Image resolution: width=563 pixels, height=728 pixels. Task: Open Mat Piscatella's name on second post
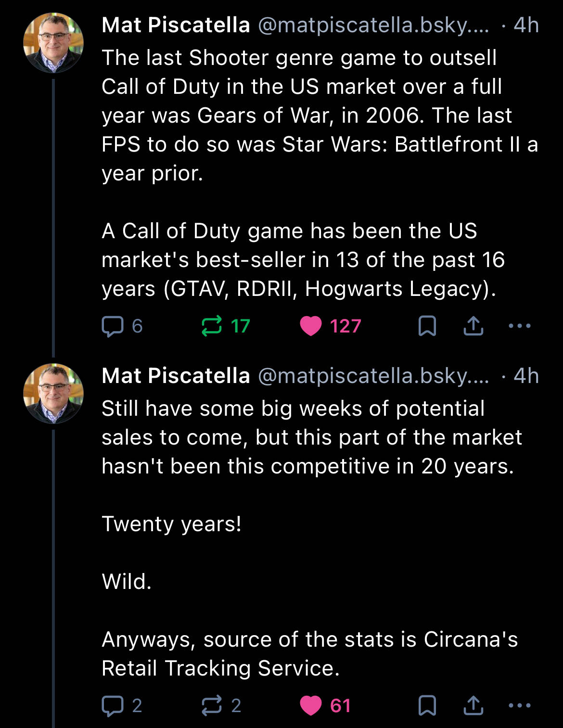[x=176, y=376]
